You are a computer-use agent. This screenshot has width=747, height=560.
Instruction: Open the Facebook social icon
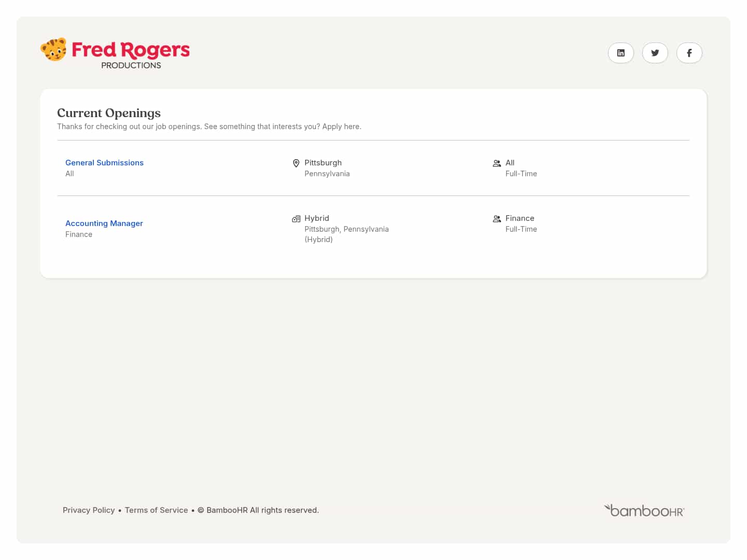coord(689,53)
